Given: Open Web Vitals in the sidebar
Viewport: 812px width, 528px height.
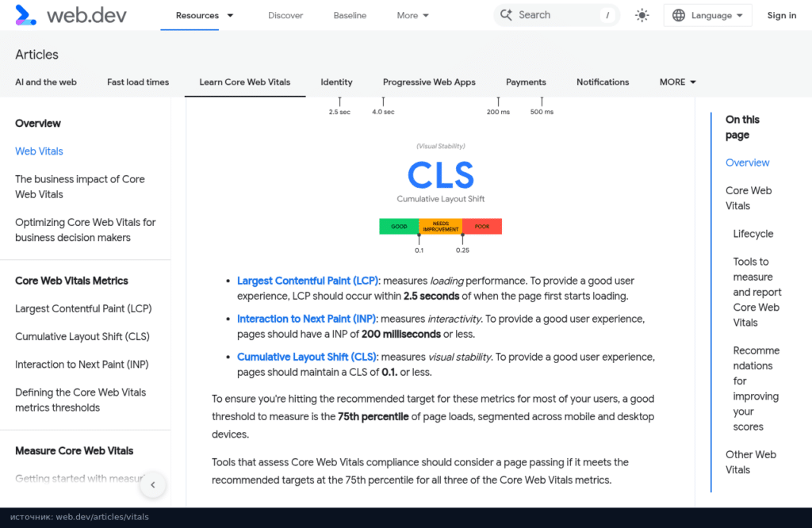Looking at the screenshot, I should click(40, 151).
